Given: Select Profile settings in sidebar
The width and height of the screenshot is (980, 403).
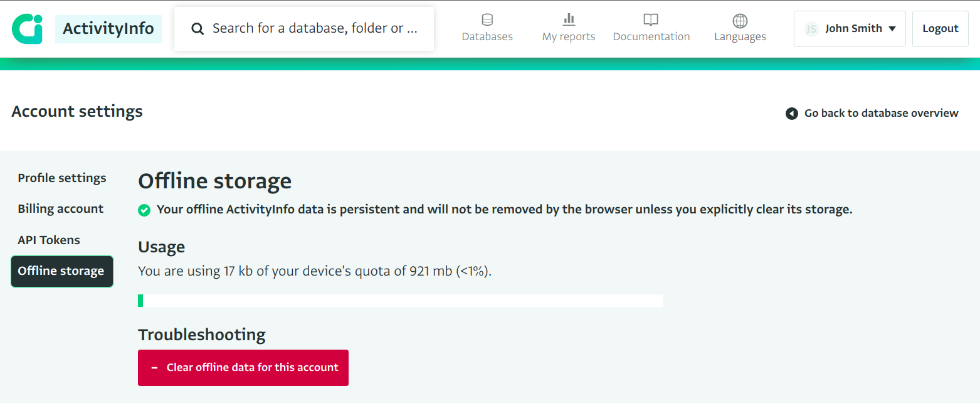Looking at the screenshot, I should [x=62, y=178].
